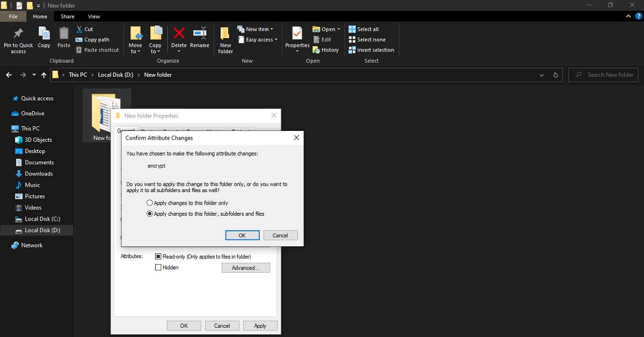The width and height of the screenshot is (644, 337).
Task: Toggle the Read-only attribute checkbox
Action: click(x=158, y=257)
